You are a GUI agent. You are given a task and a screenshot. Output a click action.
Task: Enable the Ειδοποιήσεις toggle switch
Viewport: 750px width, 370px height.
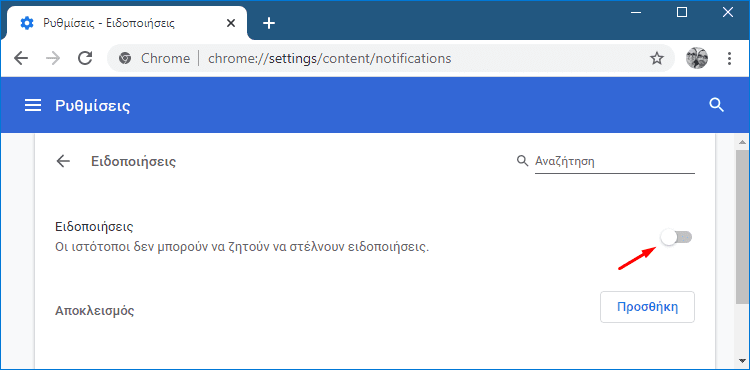(676, 237)
